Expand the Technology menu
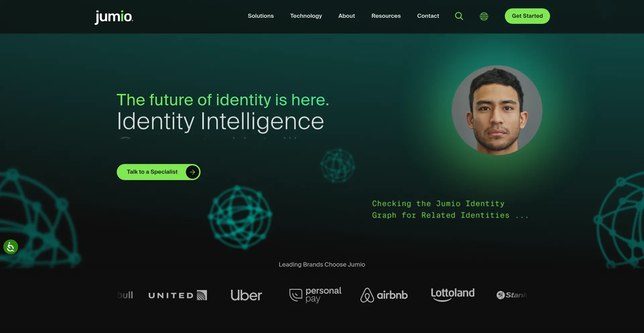The width and height of the screenshot is (644, 333). 306,16
